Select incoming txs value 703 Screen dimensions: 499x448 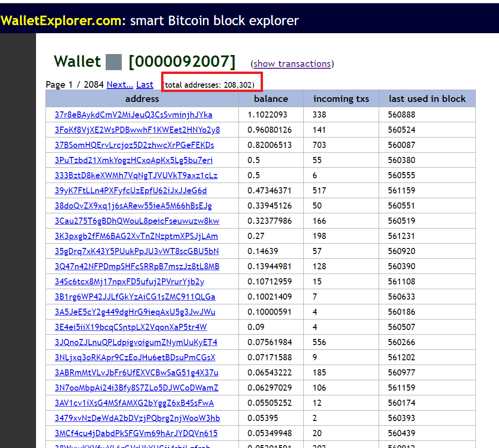pos(319,145)
